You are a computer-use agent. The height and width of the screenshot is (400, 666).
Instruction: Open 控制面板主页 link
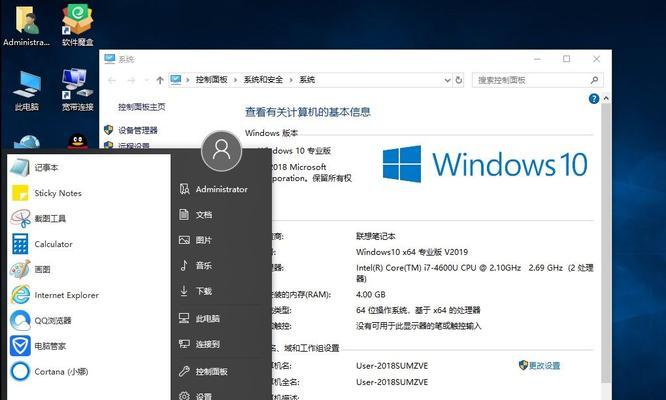(141, 107)
